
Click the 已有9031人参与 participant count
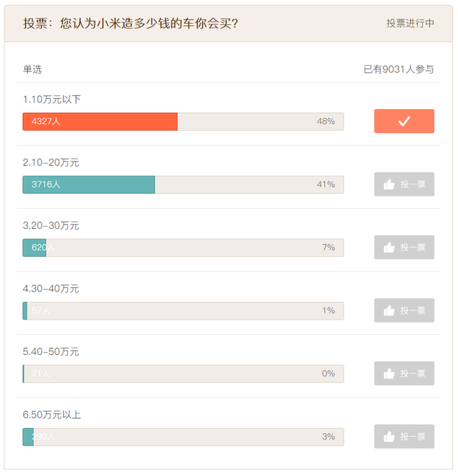click(x=398, y=69)
